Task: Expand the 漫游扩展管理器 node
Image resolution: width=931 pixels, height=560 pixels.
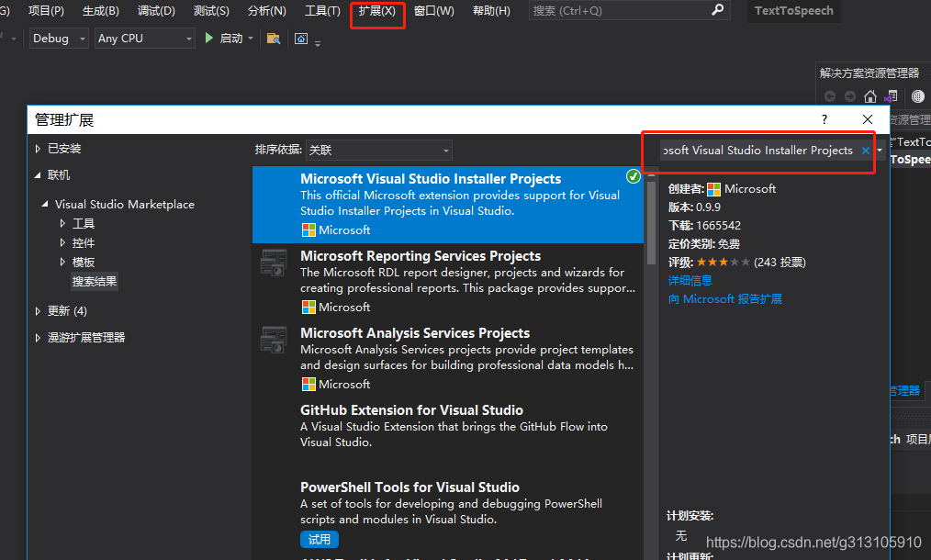Action: point(38,337)
